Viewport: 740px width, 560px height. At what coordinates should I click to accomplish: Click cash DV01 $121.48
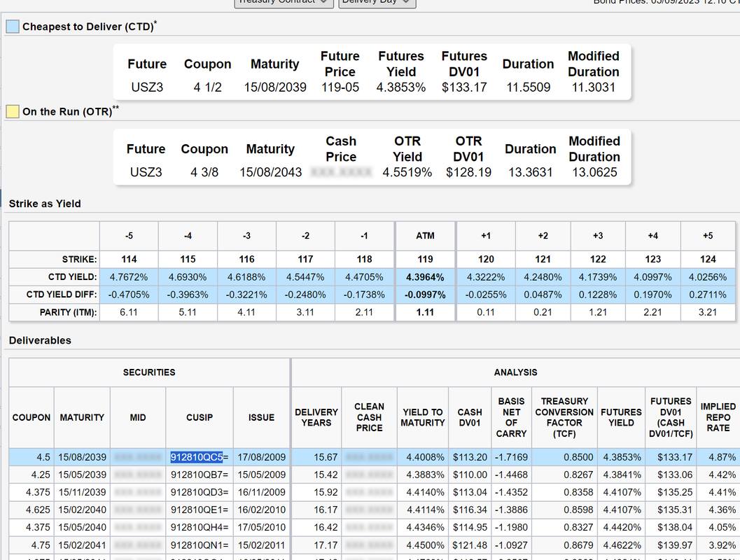(x=470, y=545)
